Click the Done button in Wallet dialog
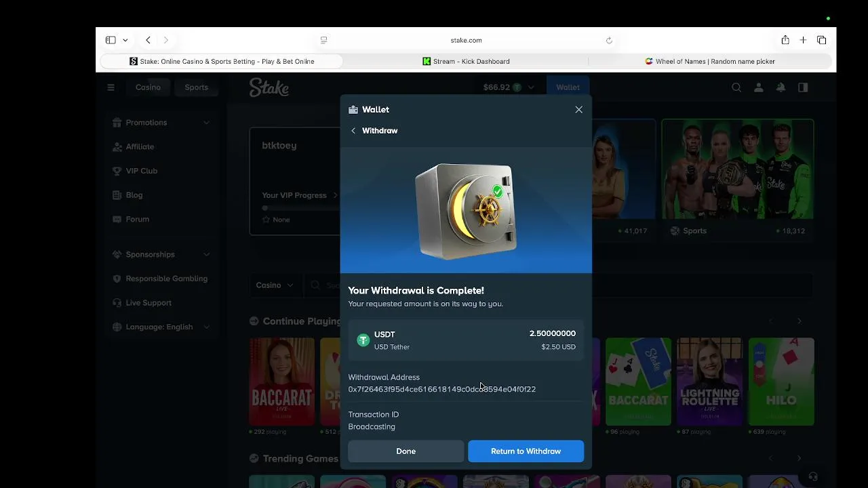The image size is (868, 488). point(406,451)
